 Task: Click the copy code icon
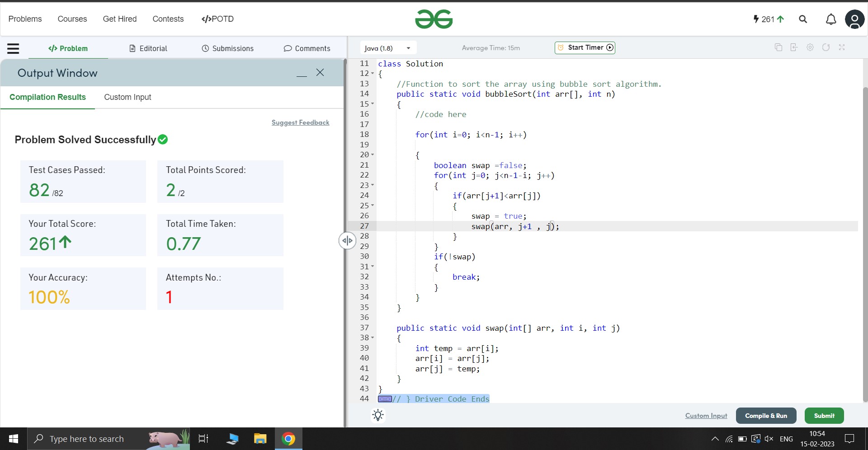778,47
